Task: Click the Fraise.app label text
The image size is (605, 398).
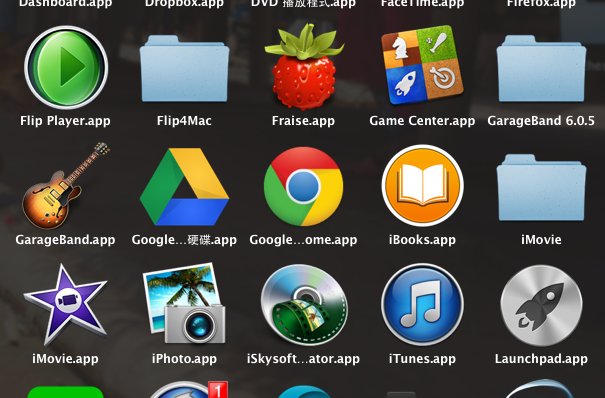Action: pos(303,121)
